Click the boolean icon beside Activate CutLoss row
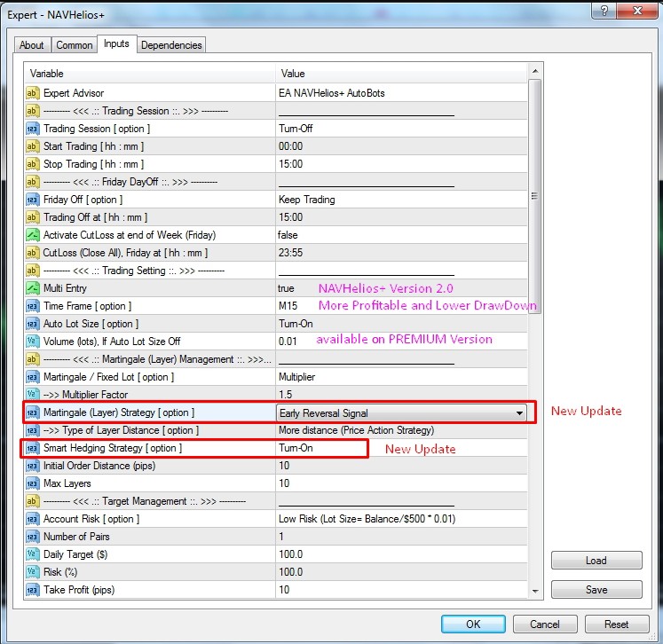This screenshot has width=663, height=644. 33,235
